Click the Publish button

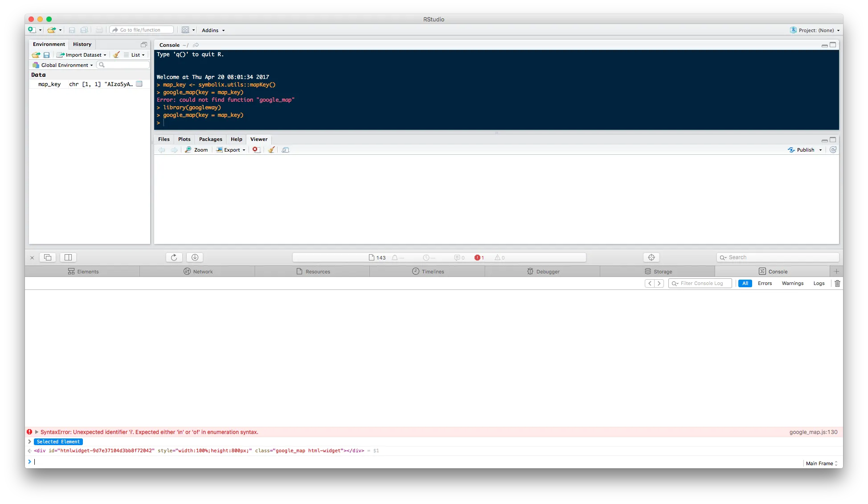804,150
